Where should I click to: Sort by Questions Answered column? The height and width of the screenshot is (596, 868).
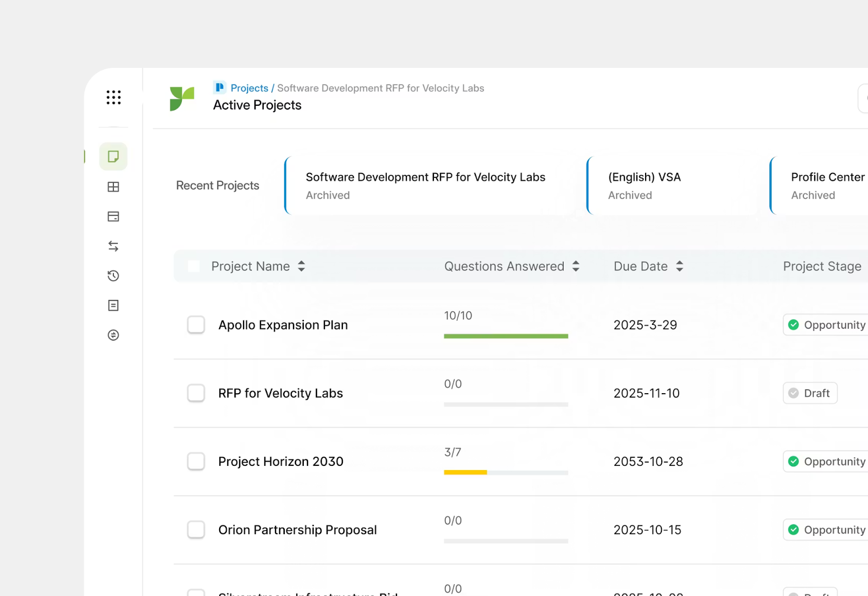pyautogui.click(x=576, y=266)
